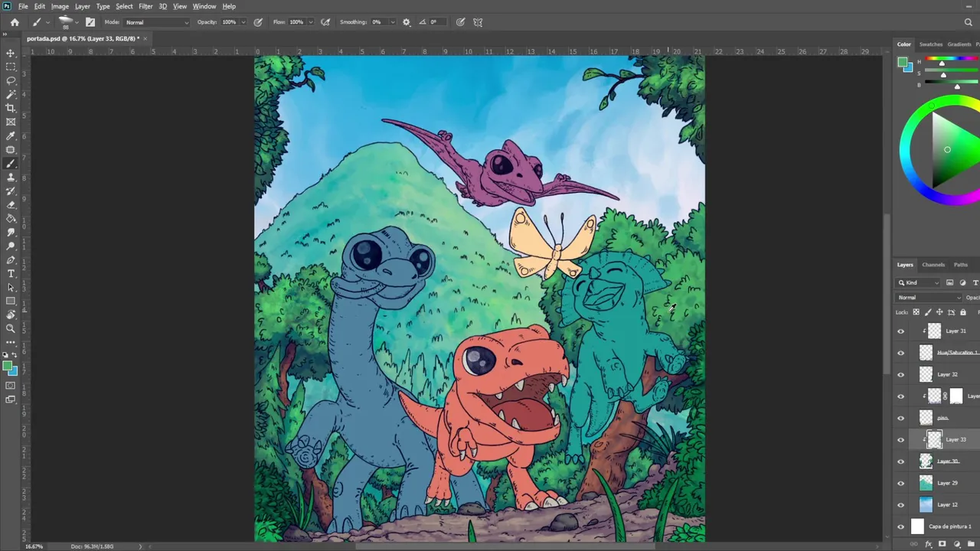The image size is (980, 551).
Task: Select the Rectangle shape tool
Action: click(x=11, y=302)
